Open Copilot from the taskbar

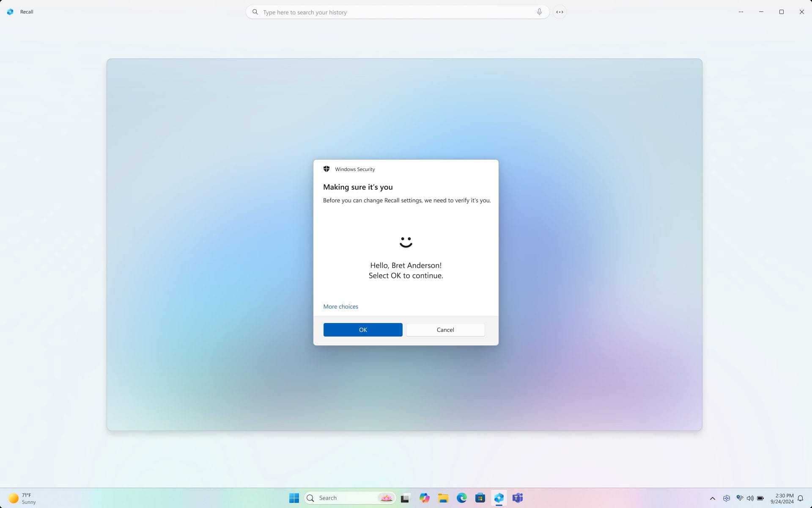[x=424, y=498]
